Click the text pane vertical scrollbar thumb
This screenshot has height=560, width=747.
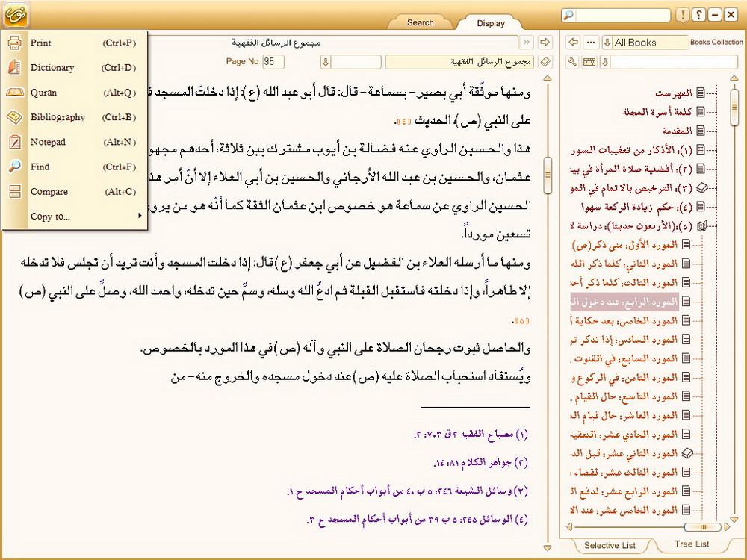pos(548,175)
